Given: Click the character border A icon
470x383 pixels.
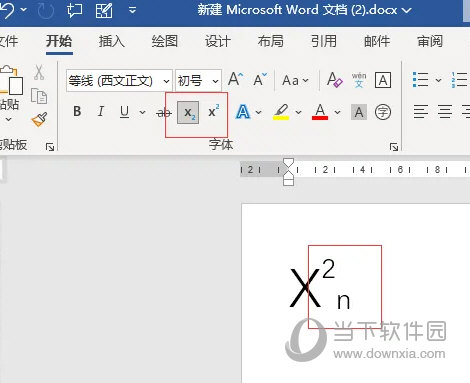Looking at the screenshot, I should [x=383, y=80].
